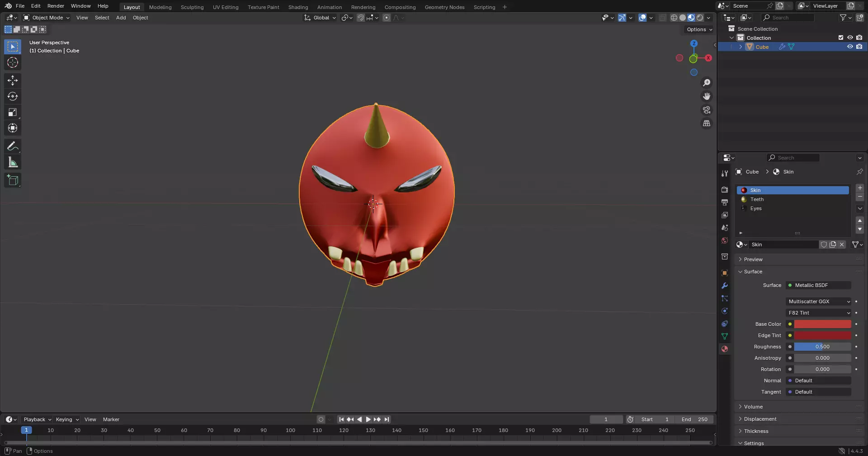Image resolution: width=868 pixels, height=456 pixels.
Task: Switch to the Sculpting workspace tab
Action: [x=192, y=7]
